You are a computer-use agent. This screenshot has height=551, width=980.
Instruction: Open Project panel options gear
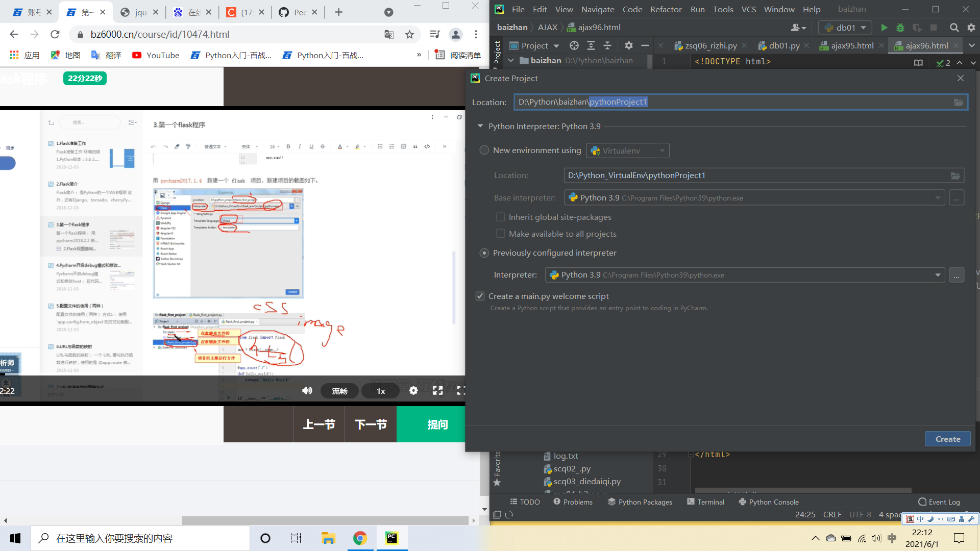pos(629,46)
